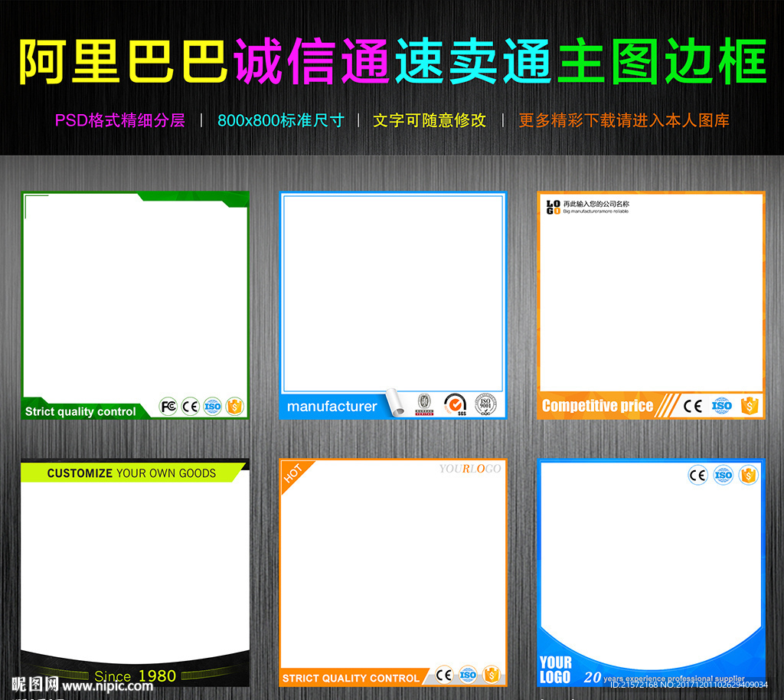This screenshot has height=700, width=784.
Task: Click the dollar shield atop blue curved frame
Action: tap(749, 475)
